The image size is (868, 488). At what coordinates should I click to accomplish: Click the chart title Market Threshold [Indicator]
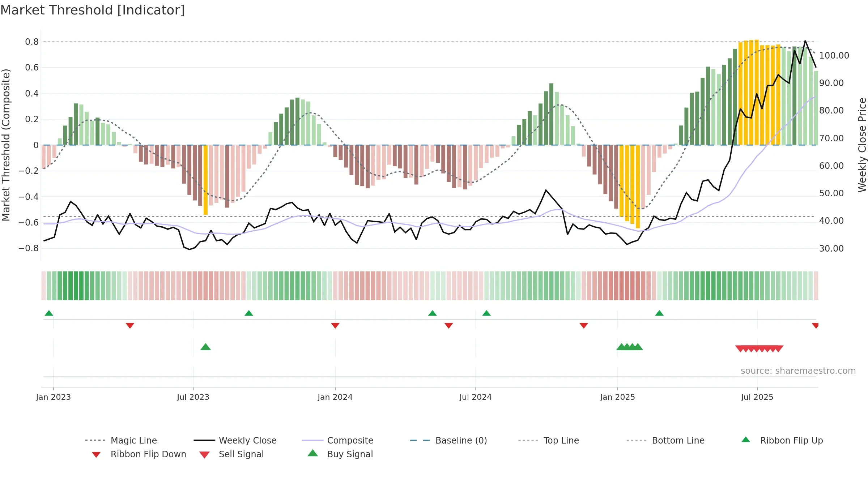[x=93, y=10]
